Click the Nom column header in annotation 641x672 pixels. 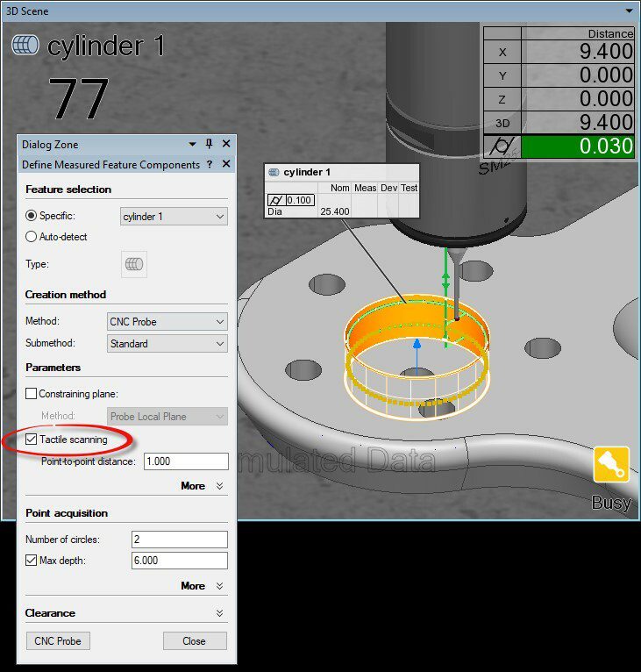(x=339, y=188)
